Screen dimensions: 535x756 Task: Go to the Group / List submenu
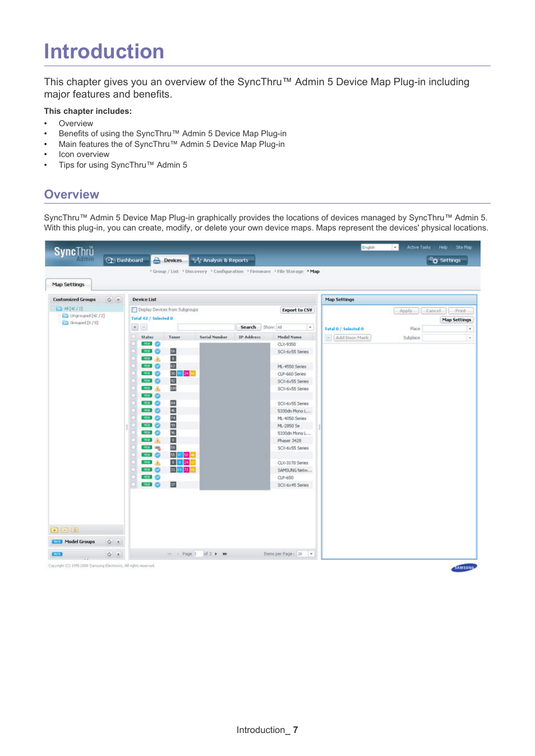(x=164, y=271)
